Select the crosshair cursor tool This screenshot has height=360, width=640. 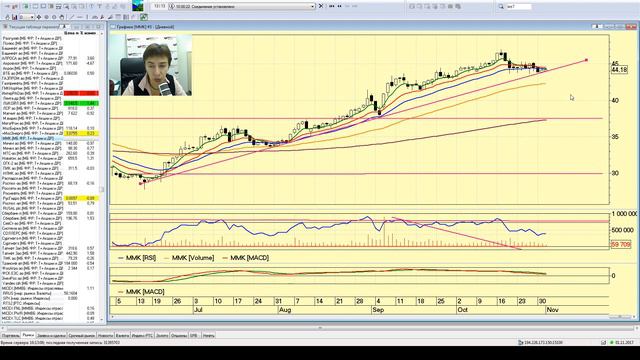click(38, 17)
